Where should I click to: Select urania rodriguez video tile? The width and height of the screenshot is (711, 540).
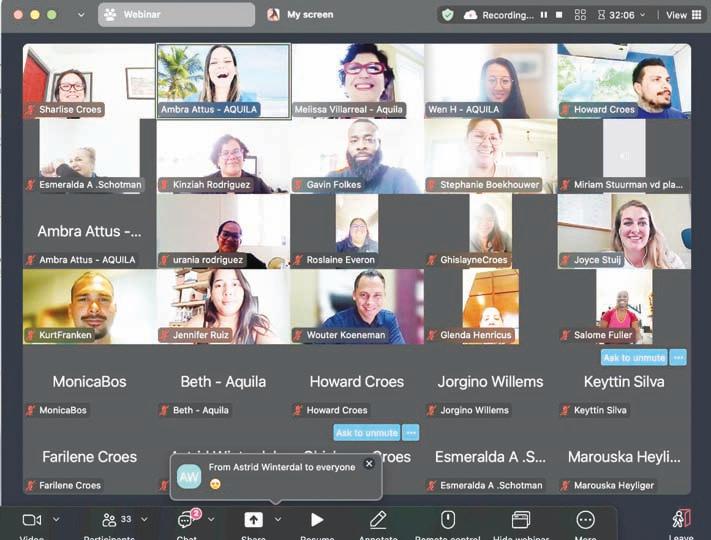pyautogui.click(x=224, y=231)
